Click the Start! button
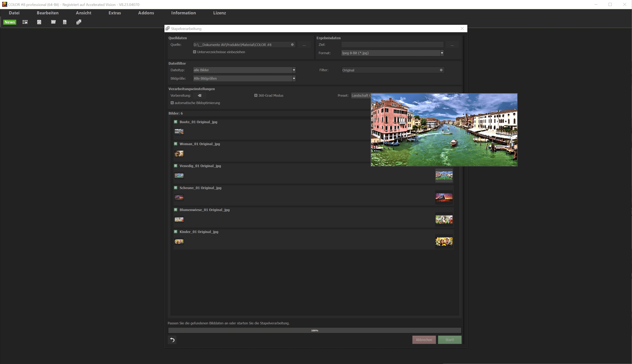Image resolution: width=632 pixels, height=364 pixels. click(449, 340)
